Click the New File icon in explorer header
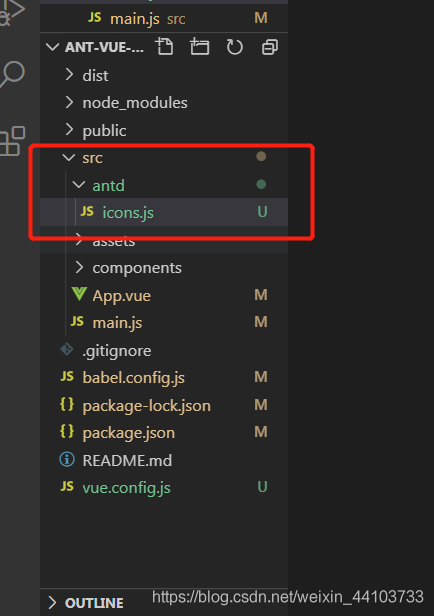The width and height of the screenshot is (434, 616). [164, 46]
